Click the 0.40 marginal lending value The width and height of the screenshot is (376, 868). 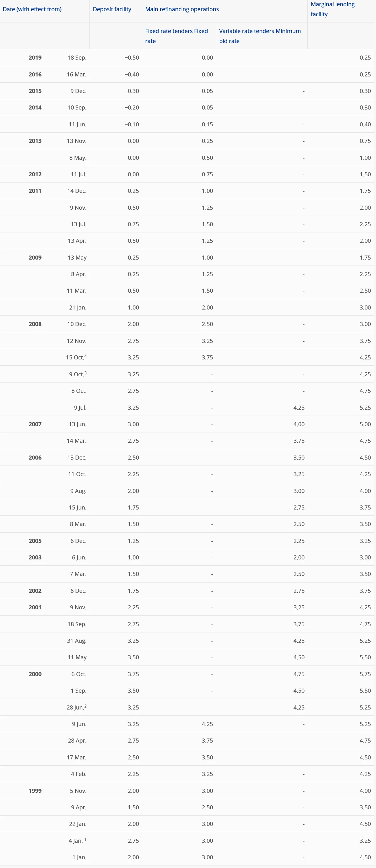click(x=365, y=124)
